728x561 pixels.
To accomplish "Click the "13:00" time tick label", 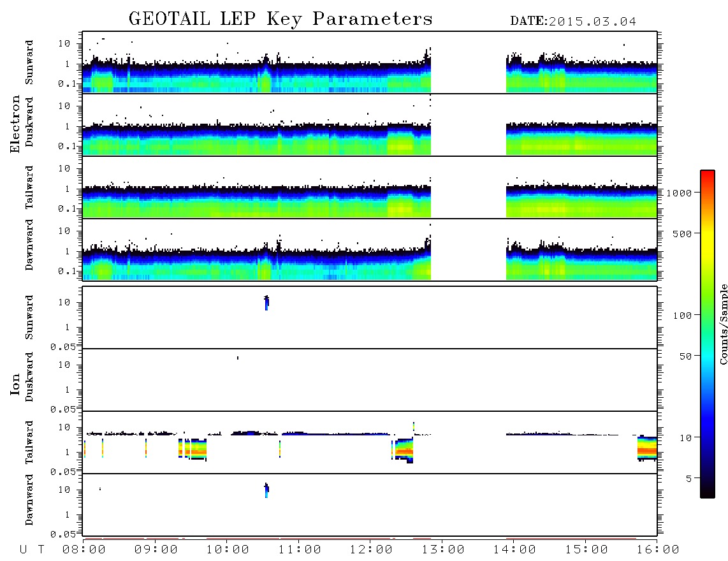I will point(443,550).
